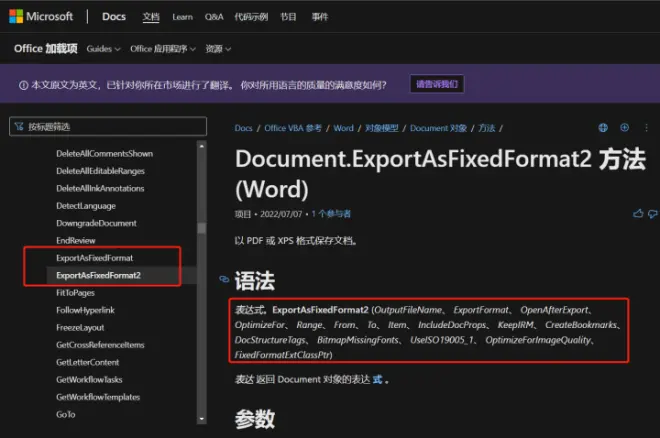
Task: Open DetectLanguage in sidebar
Action: coord(86,206)
